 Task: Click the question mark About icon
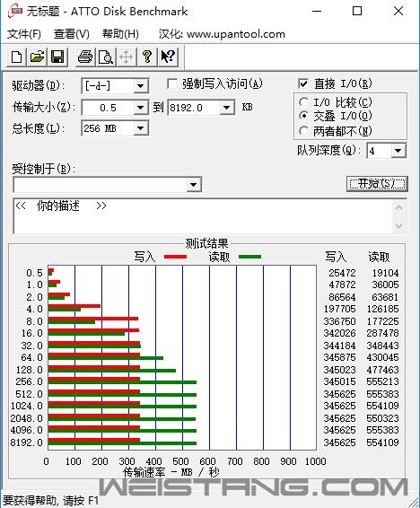click(x=147, y=57)
